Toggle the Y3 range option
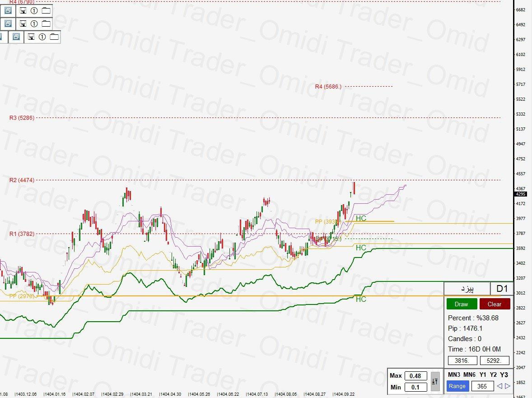532x398 pixels. (504, 375)
